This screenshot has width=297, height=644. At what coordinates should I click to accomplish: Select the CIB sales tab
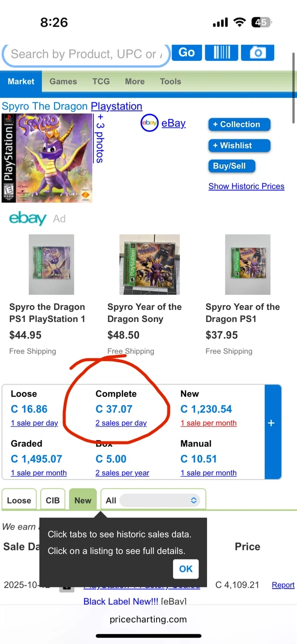tap(53, 500)
